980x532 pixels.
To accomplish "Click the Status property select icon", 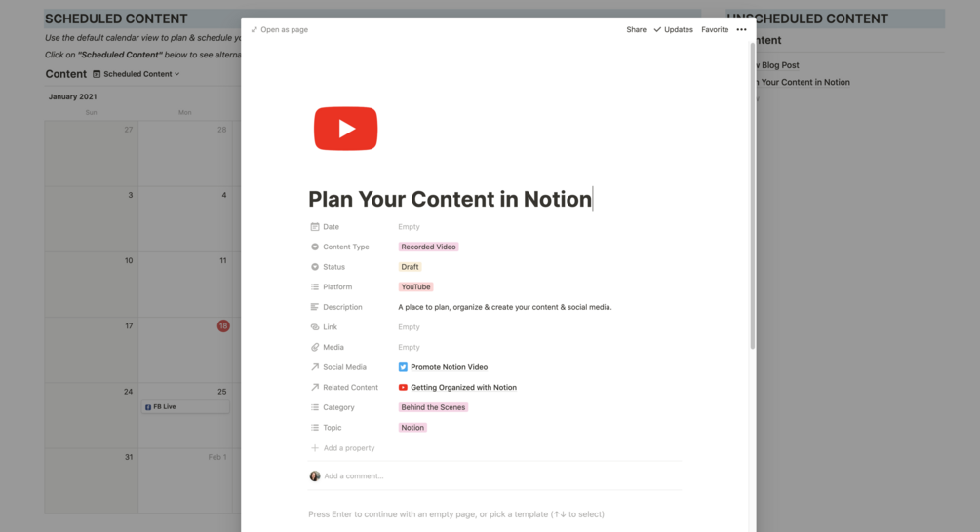I will click(x=315, y=267).
